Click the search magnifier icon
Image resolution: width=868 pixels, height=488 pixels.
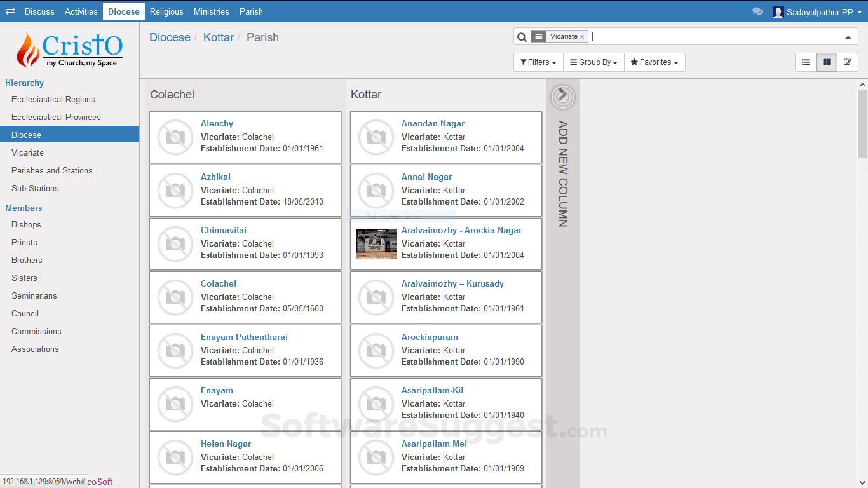pyautogui.click(x=522, y=37)
